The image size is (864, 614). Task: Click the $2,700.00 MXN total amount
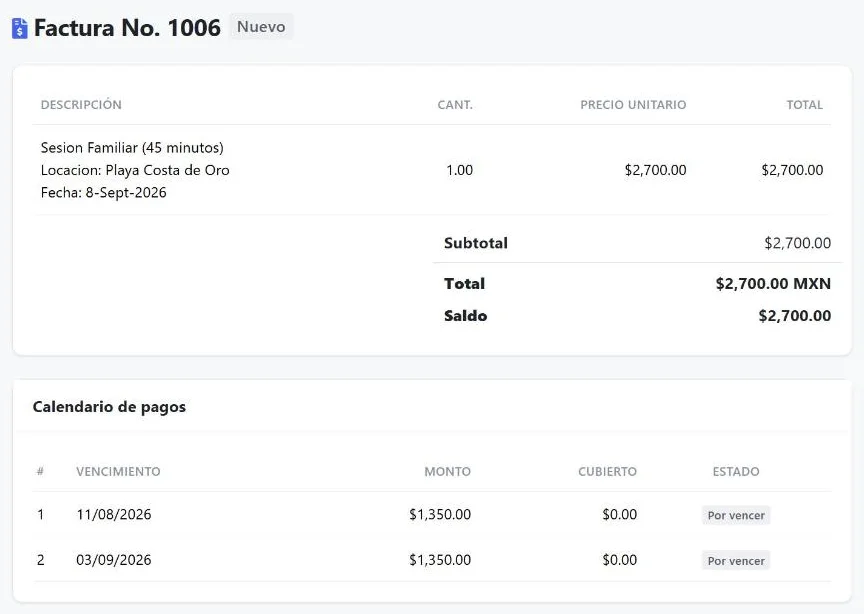pos(773,283)
